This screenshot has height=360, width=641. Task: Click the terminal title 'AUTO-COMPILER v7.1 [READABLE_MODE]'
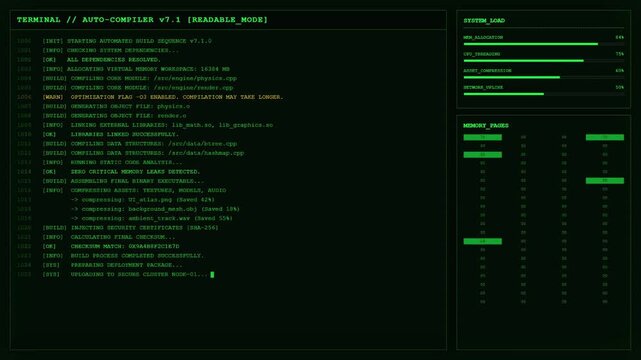(x=175, y=20)
